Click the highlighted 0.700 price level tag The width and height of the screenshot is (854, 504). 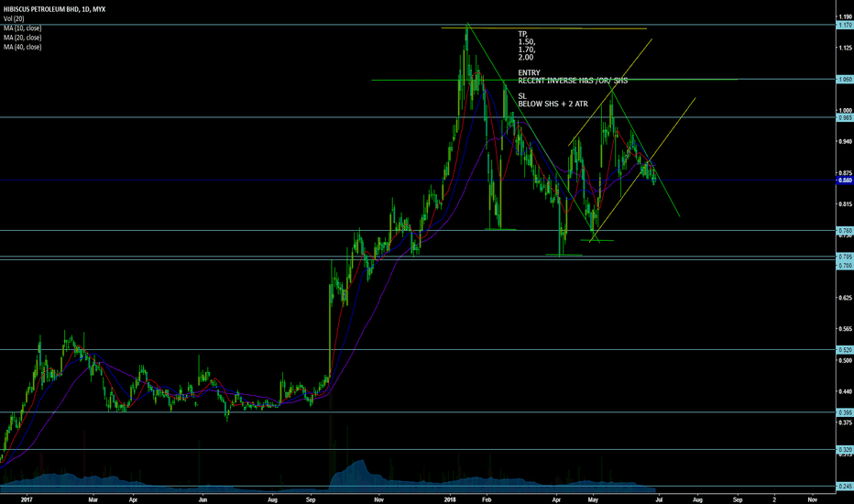(845, 266)
